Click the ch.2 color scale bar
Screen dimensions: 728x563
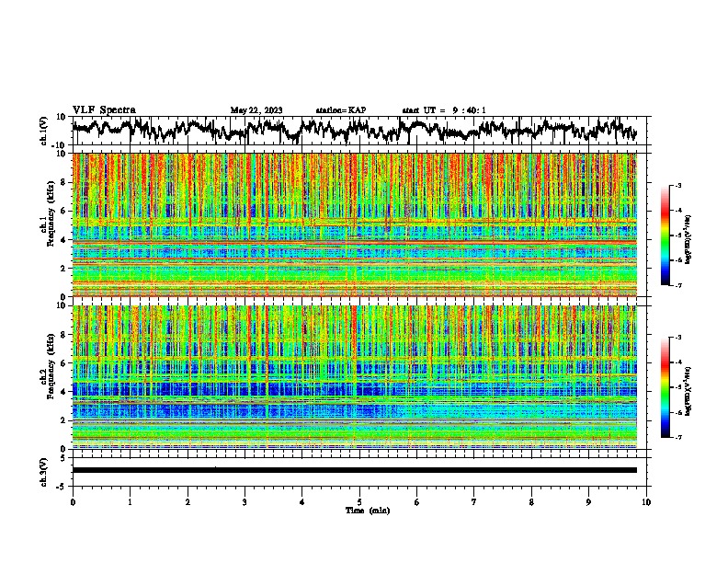665,387
